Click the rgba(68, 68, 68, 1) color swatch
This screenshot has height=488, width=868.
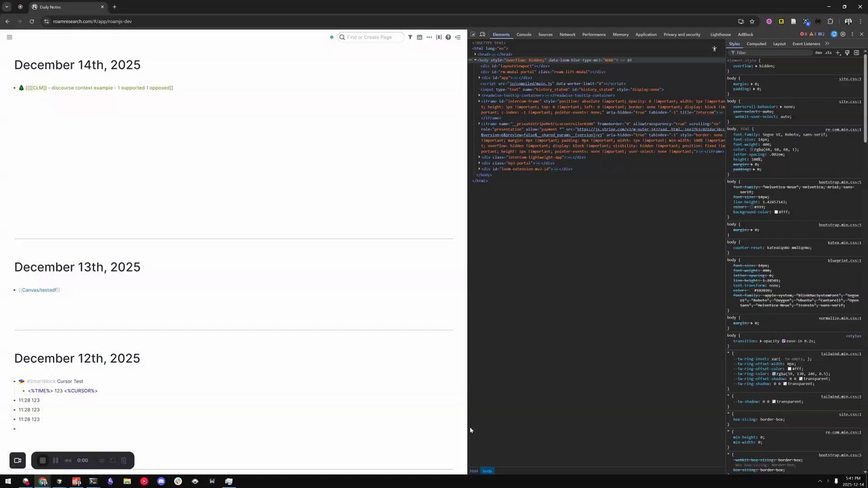(751, 149)
